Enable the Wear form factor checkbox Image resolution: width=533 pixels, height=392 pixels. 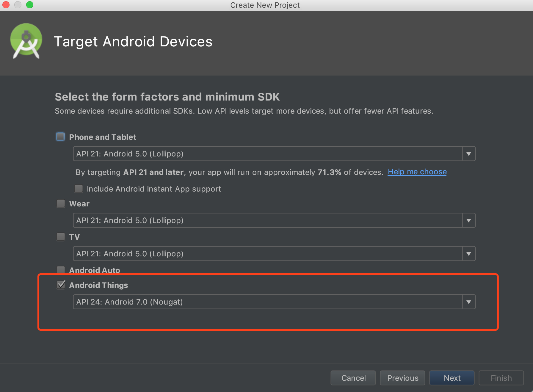pyautogui.click(x=61, y=203)
